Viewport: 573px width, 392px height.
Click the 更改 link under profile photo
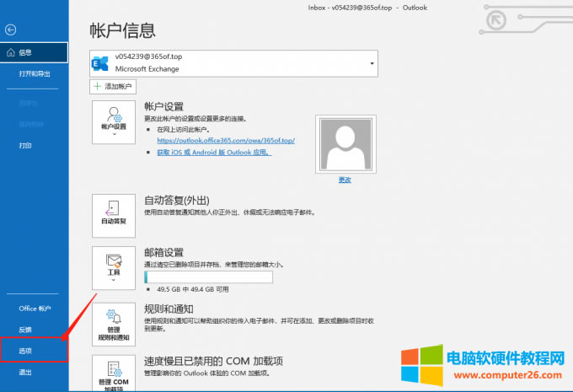pos(345,180)
